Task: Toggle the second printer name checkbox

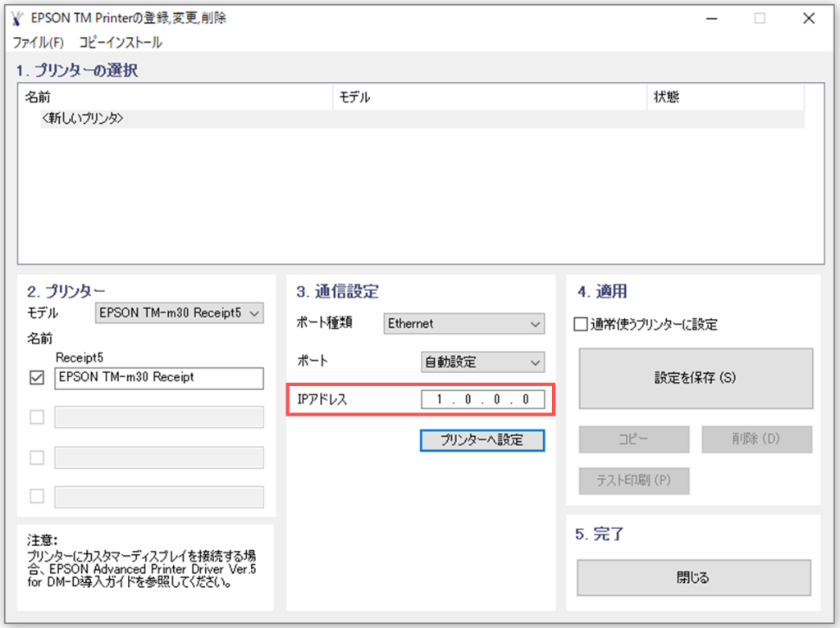Action: pos(37,417)
